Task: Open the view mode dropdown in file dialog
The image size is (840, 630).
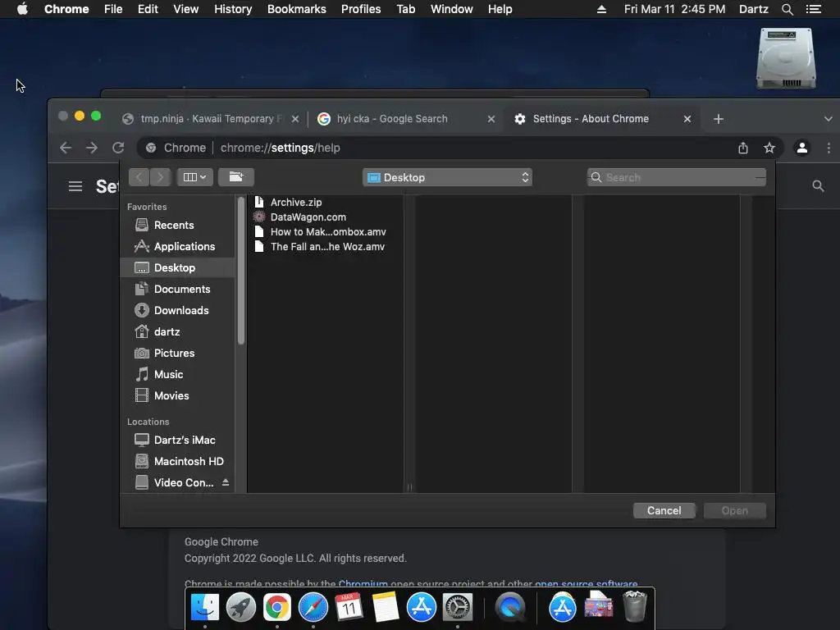Action: pos(194,177)
